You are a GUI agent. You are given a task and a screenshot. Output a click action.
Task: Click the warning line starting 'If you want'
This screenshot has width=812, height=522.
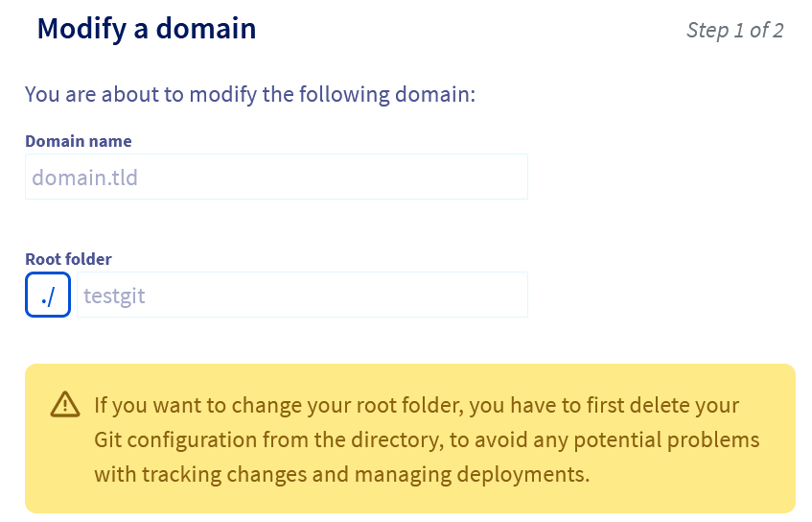[x=416, y=405]
